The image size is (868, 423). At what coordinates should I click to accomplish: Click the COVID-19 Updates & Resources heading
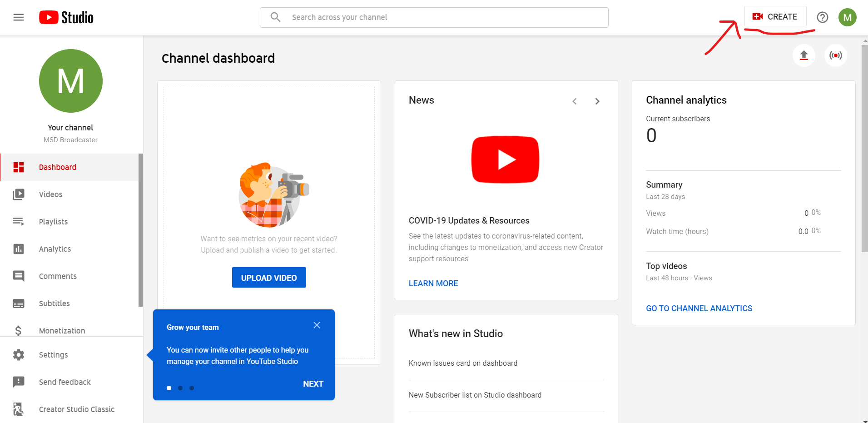469,221
